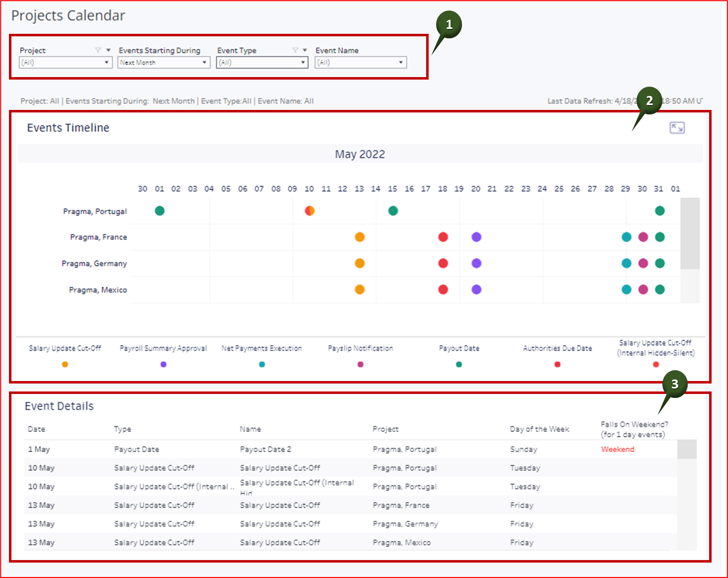The width and height of the screenshot is (728, 578).
Task: Click the red May 18 dot for Pragma, Germany
Action: coord(443,263)
